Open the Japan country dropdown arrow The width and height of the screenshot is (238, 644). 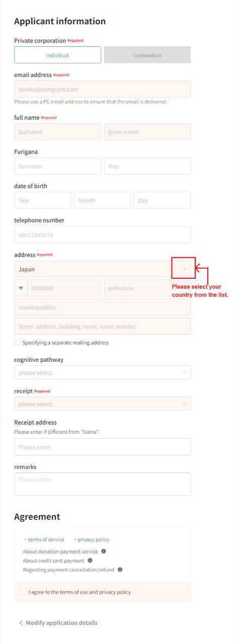tap(185, 269)
